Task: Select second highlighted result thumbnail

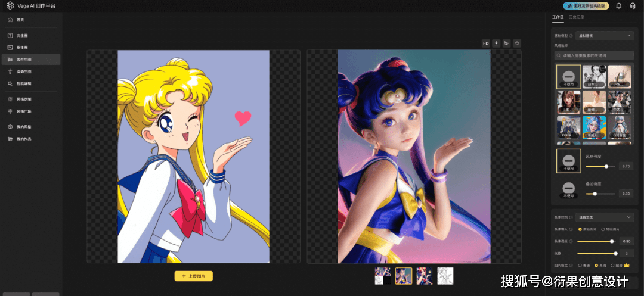Action: coord(404,276)
